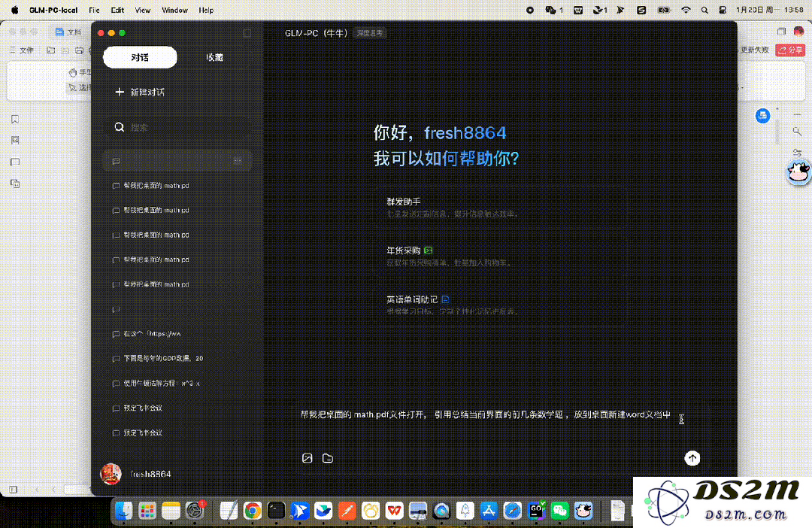
Task: Attach a file via the folder icon
Action: tap(328, 458)
